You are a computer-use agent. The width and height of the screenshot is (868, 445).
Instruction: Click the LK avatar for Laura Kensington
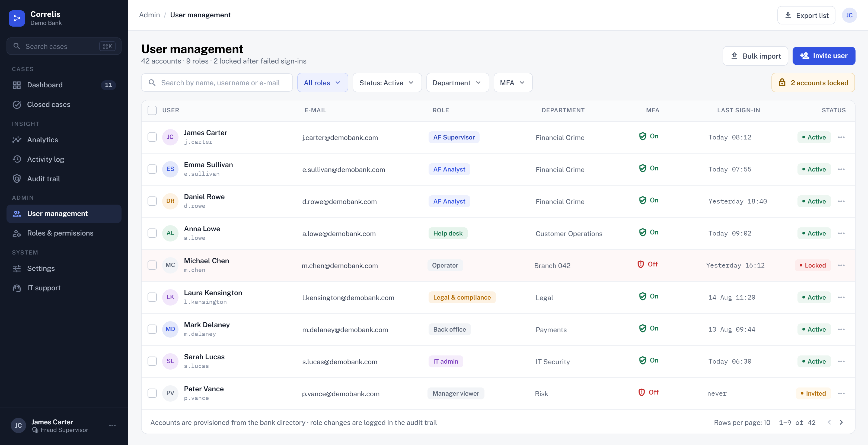pos(170,297)
